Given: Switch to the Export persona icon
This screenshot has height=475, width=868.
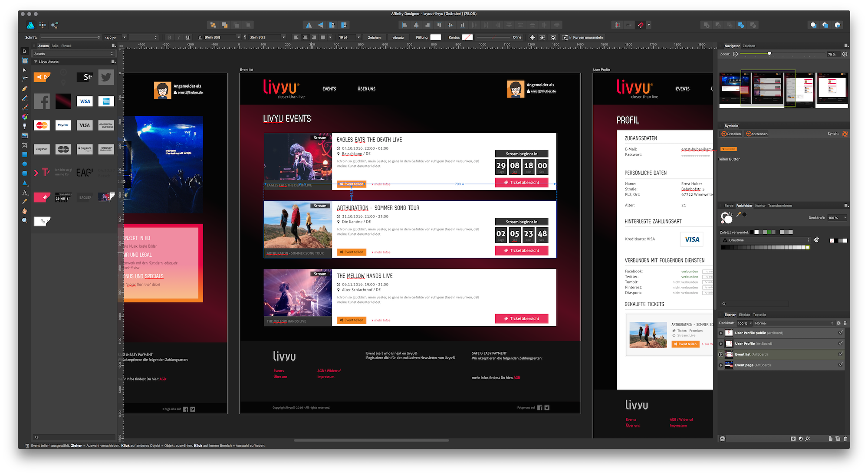Looking at the screenshot, I should tap(55, 25).
